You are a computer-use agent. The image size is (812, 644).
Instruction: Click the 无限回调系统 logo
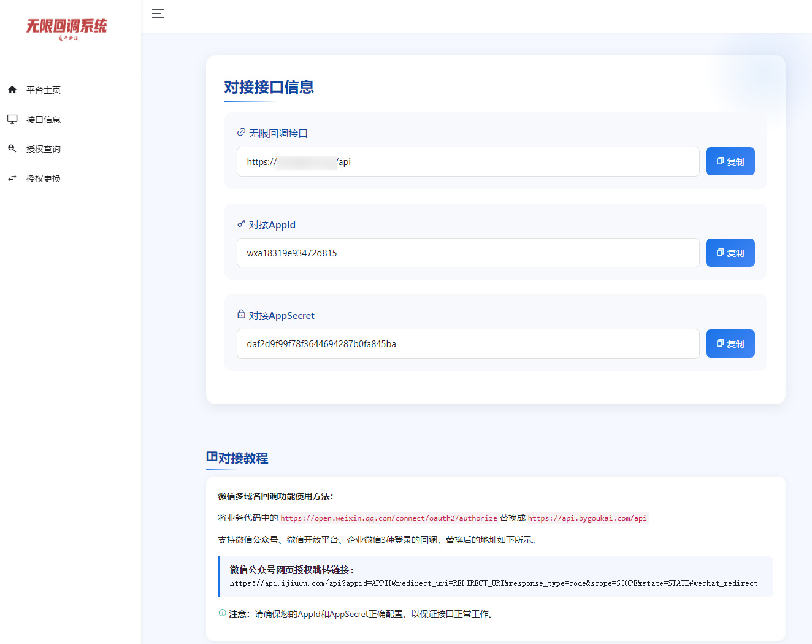coord(66,29)
